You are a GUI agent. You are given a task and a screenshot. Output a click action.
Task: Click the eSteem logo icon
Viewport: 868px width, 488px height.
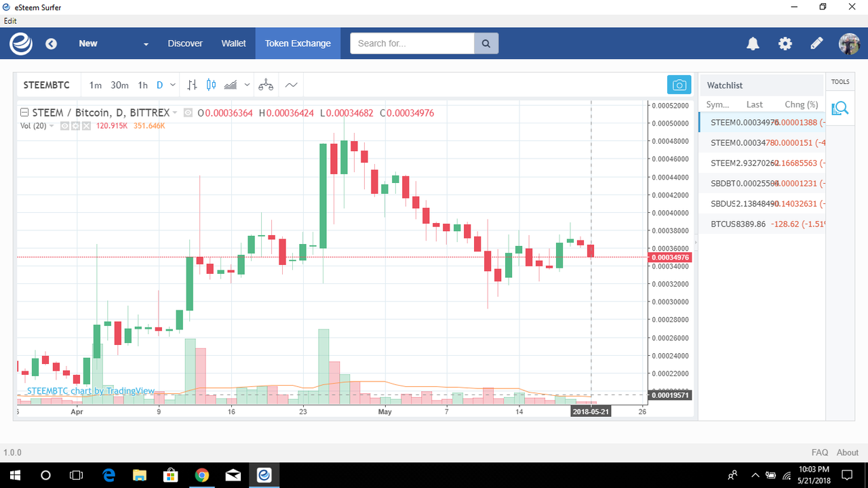tap(20, 43)
